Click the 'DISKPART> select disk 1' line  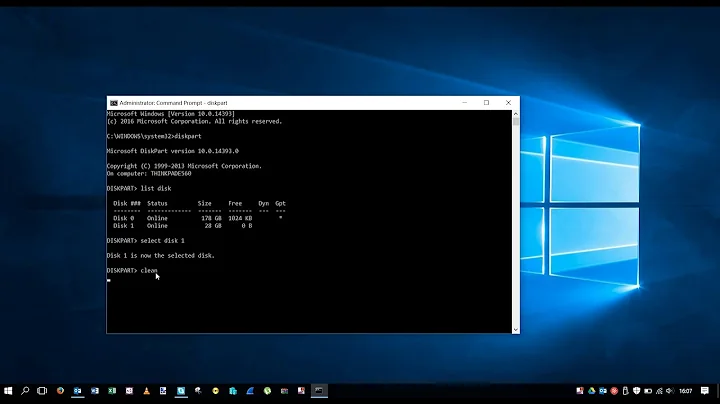(146, 241)
